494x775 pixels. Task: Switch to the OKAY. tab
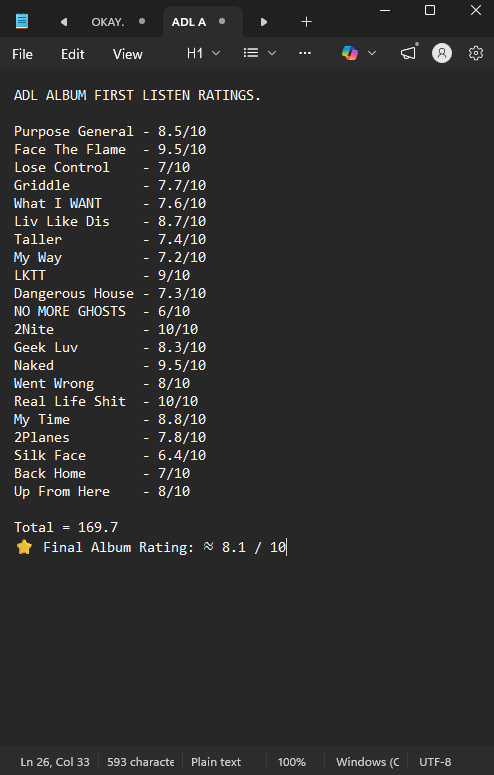click(108, 22)
